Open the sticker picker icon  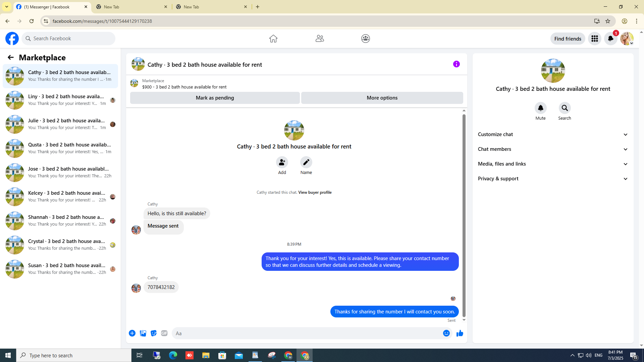(x=154, y=333)
